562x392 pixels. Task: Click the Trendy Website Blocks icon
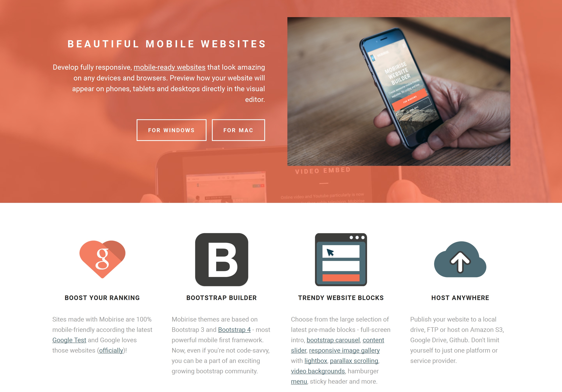340,260
